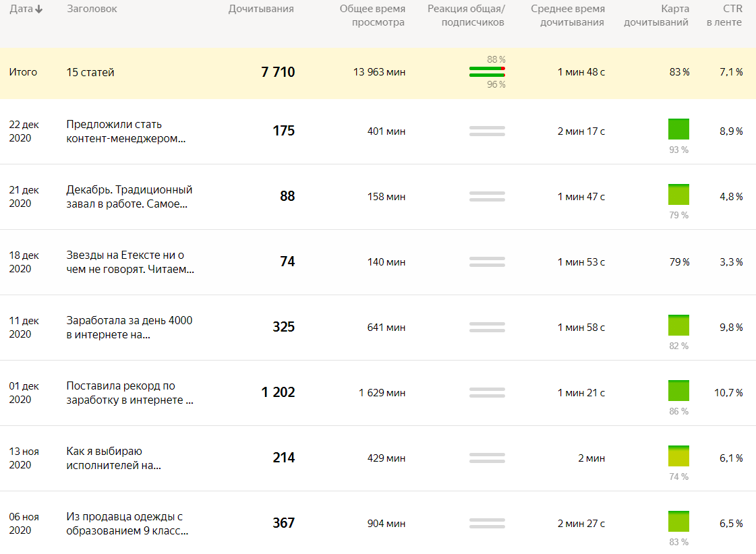The image size is (756, 554).
Task: Open the article "Поставила рекорд по заработку в интернете"
Action: pyautogui.click(x=129, y=393)
